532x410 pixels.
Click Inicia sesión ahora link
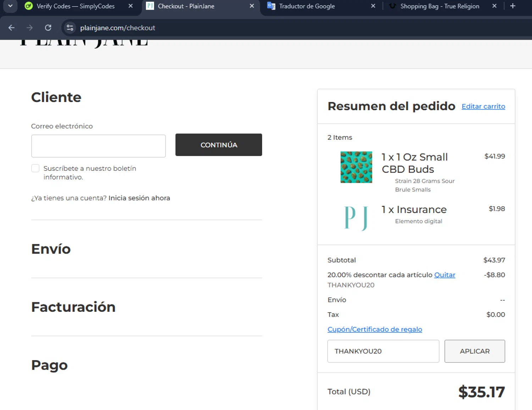pyautogui.click(x=139, y=198)
